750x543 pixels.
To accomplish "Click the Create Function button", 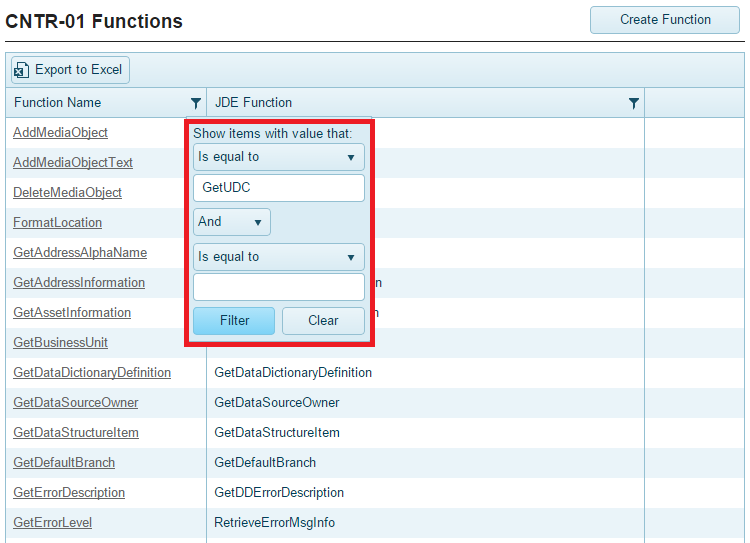I will point(665,20).
